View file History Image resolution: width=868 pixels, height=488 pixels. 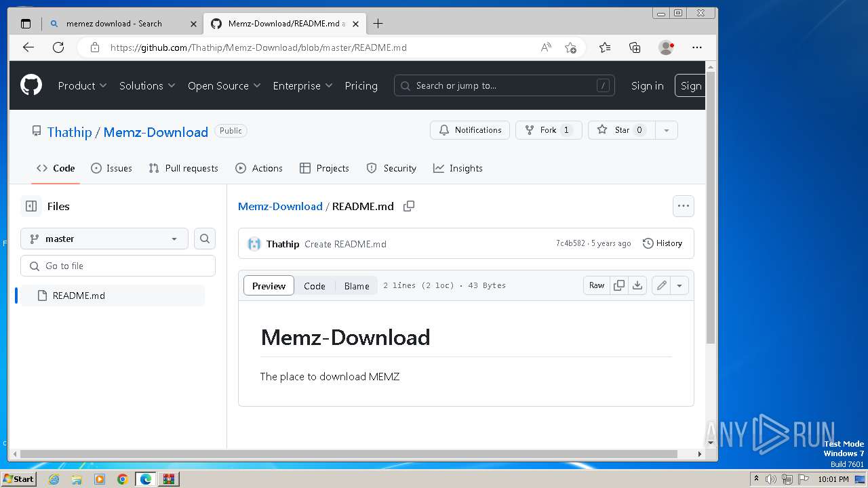[663, 243]
